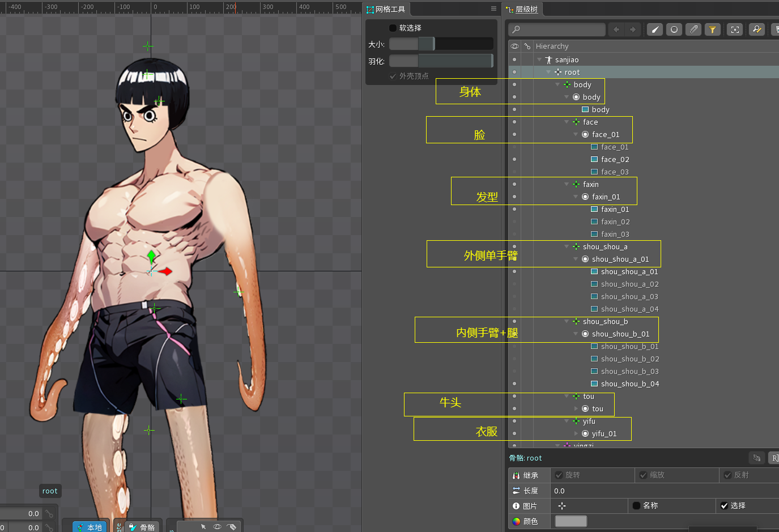Click the find and rename magnifier icon

click(756, 29)
